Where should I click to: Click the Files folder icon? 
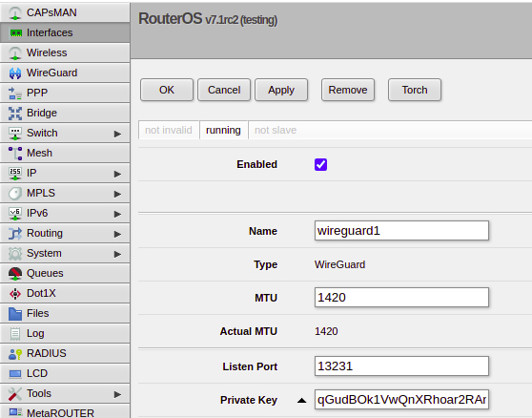(15, 313)
